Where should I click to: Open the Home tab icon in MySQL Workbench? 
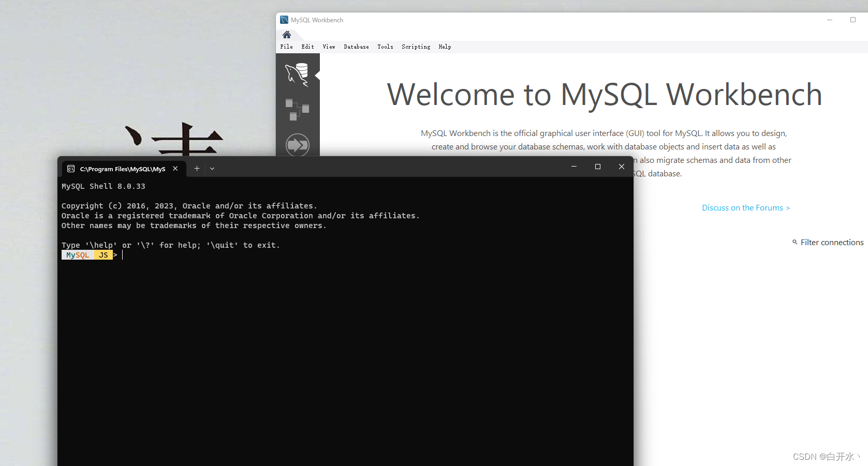(x=287, y=35)
